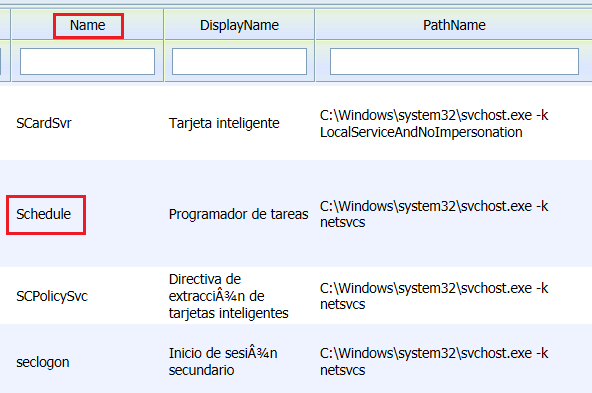Image resolution: width=592 pixels, height=393 pixels.
Task: Select the SCardSvr service name
Action: tap(44, 123)
